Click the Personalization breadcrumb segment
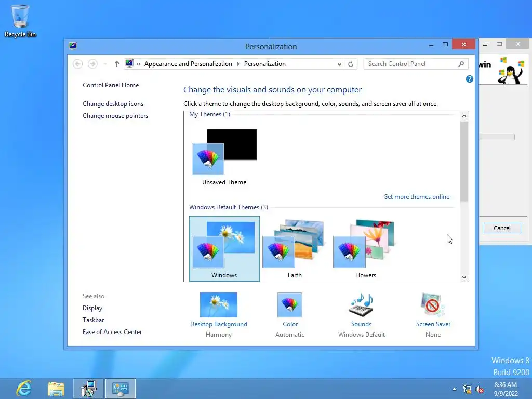Screen dimensions: 532x399 click(x=264, y=64)
